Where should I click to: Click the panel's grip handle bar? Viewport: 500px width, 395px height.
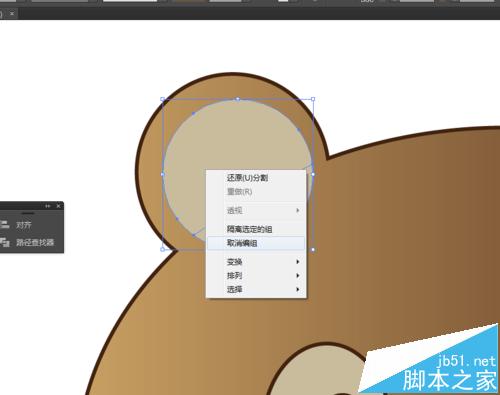pyautogui.click(x=28, y=213)
